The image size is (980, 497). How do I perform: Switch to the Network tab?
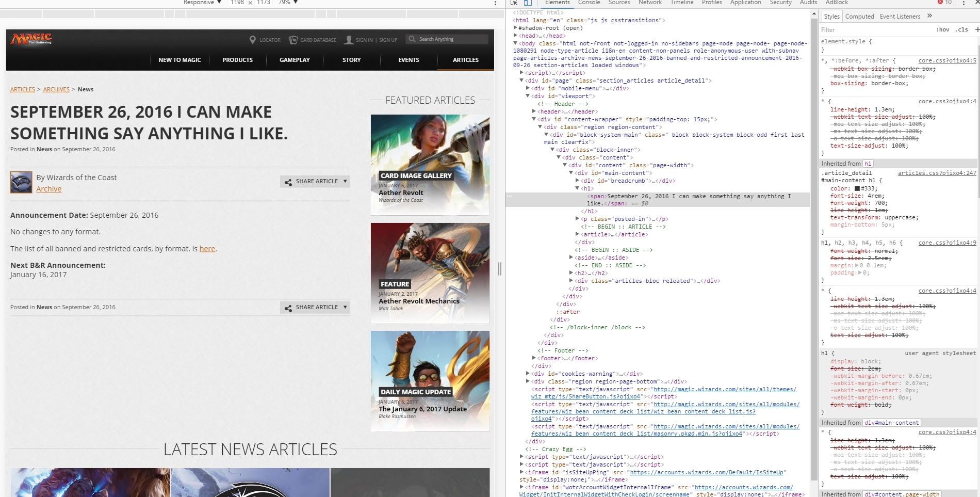click(x=650, y=3)
